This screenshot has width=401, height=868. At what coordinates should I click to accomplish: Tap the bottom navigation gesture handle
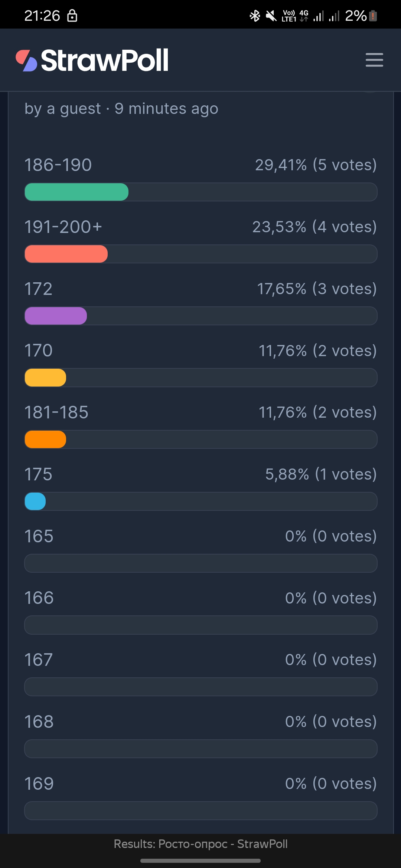pyautogui.click(x=200, y=861)
